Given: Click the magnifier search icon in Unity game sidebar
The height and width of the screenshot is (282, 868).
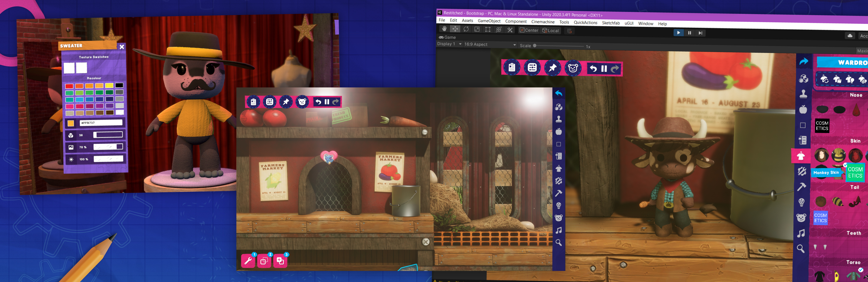Looking at the screenshot, I should (801, 249).
